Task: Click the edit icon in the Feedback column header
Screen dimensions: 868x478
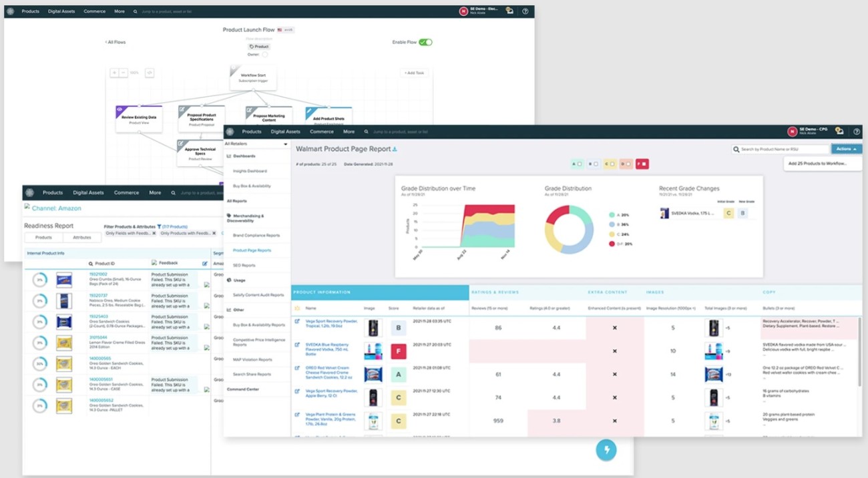Action: (205, 264)
